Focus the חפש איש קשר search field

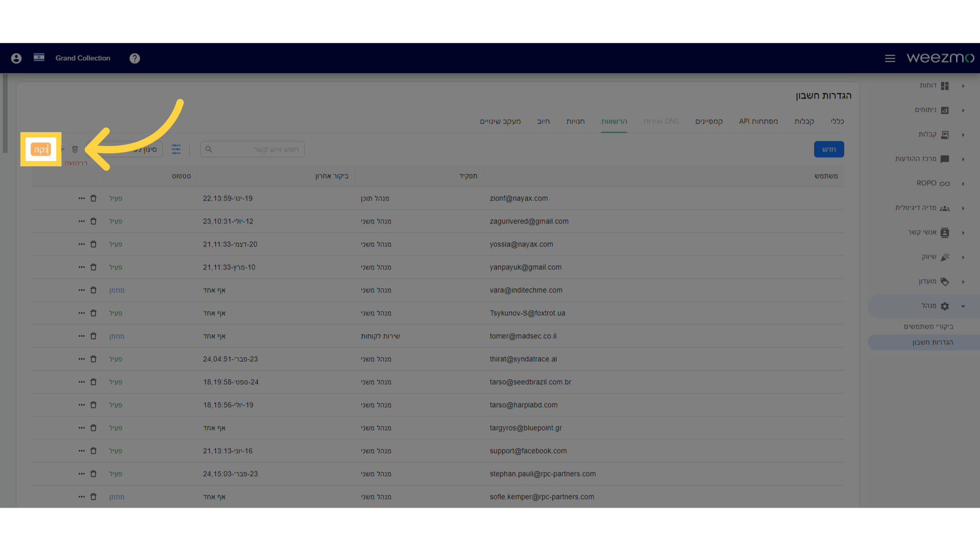[x=252, y=149]
